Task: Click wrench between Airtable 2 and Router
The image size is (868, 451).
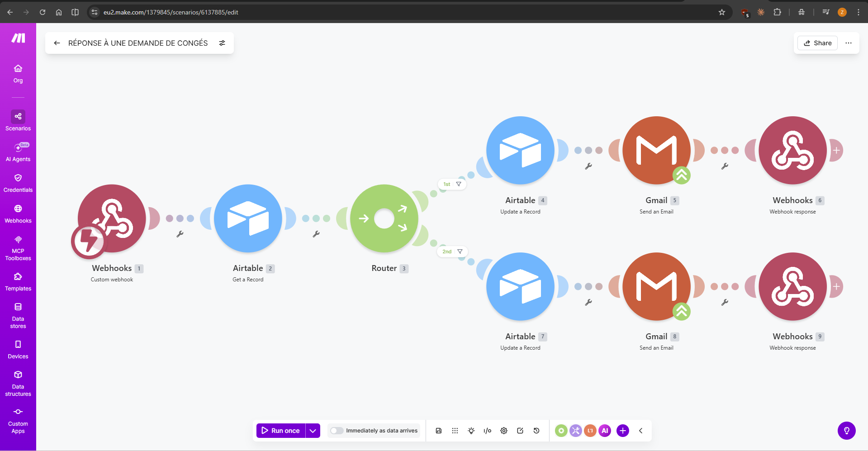Action: tap(316, 234)
